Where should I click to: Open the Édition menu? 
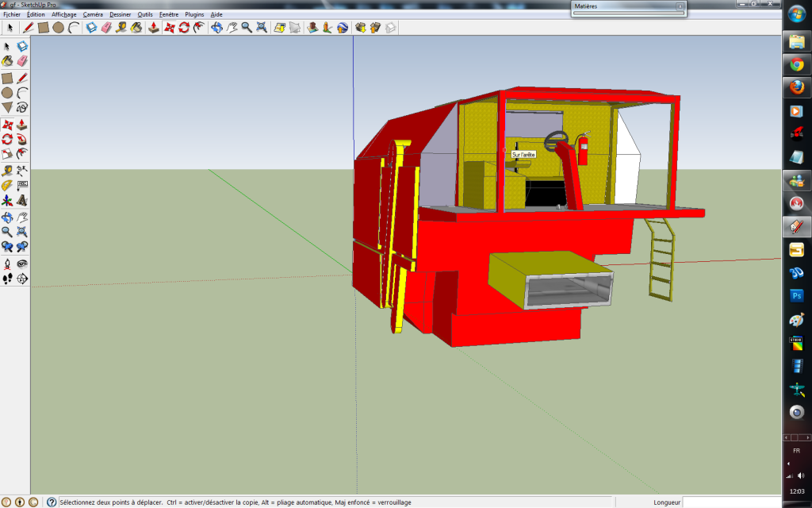(x=36, y=14)
